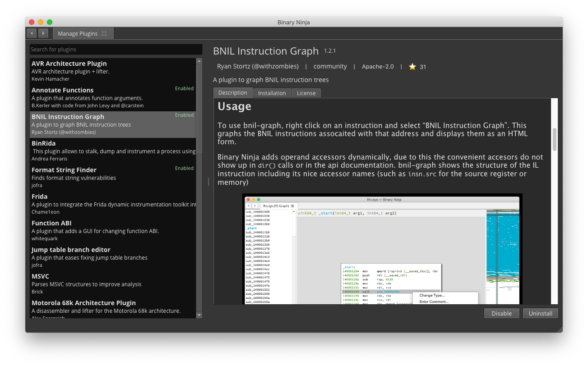Click the Disable button
The image size is (588, 366).
click(501, 313)
